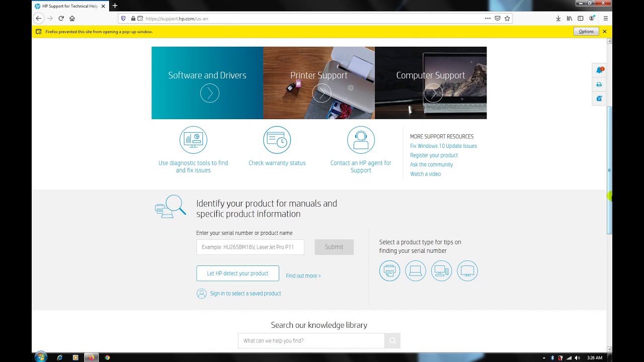Click the user profile icon beside Sign in

[x=201, y=294]
